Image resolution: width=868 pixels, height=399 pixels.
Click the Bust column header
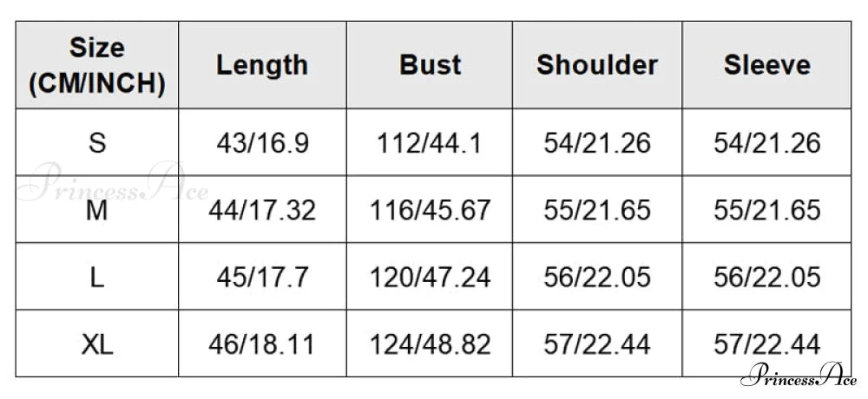[430, 65]
